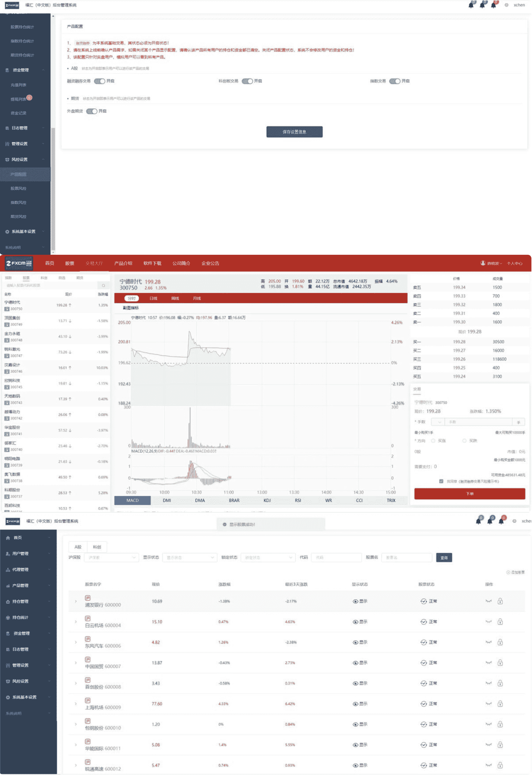The width and height of the screenshot is (532, 777).
Task: Choose the 买涨 radio button
Action: [x=433, y=441]
